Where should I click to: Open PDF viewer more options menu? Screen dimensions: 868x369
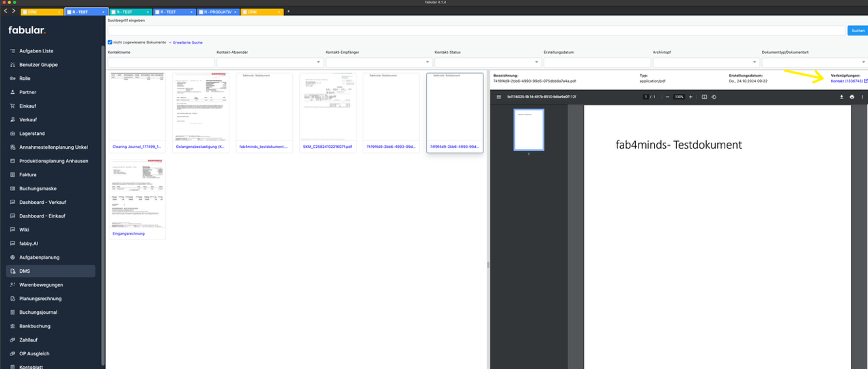863,97
